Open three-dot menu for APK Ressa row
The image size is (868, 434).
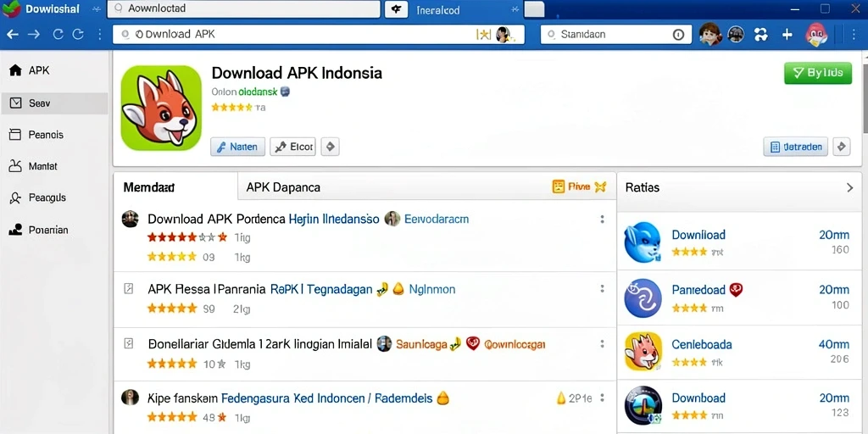[602, 289]
